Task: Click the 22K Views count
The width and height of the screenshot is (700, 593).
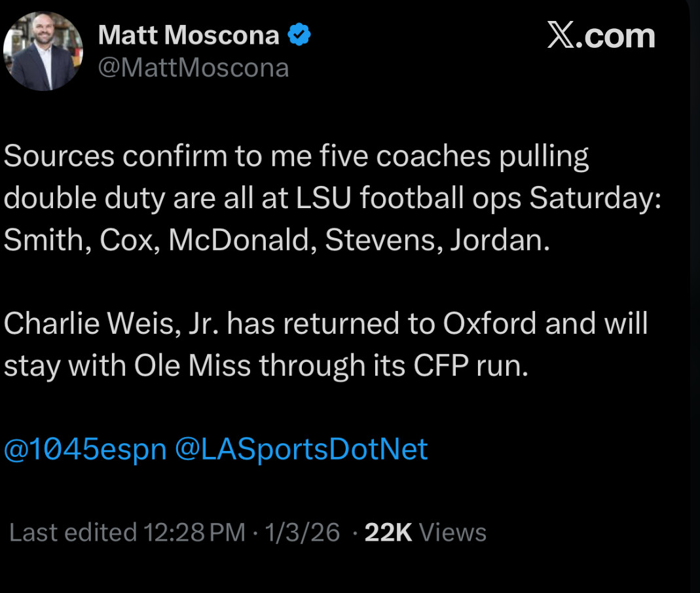Action: click(425, 532)
